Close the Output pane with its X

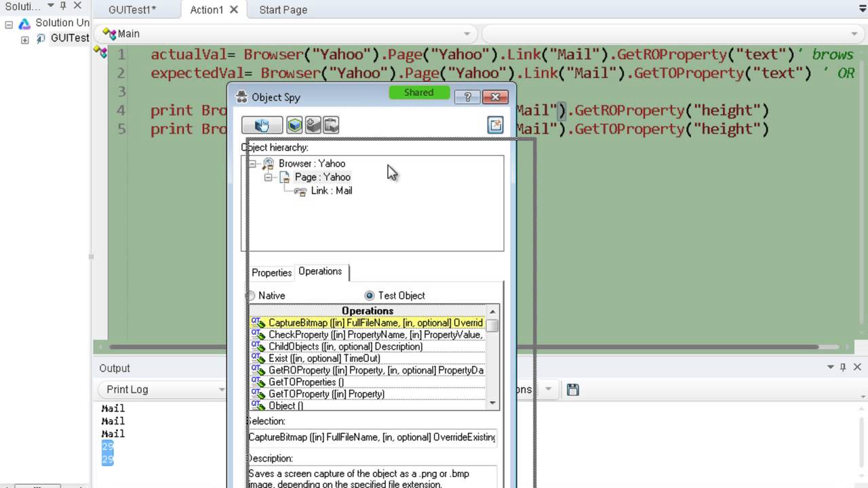857,367
